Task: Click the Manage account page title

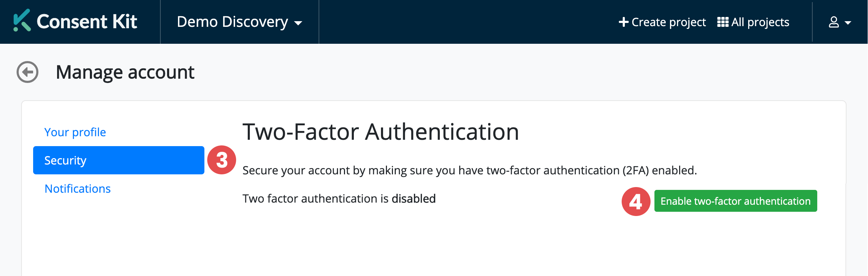Action: coord(125,72)
